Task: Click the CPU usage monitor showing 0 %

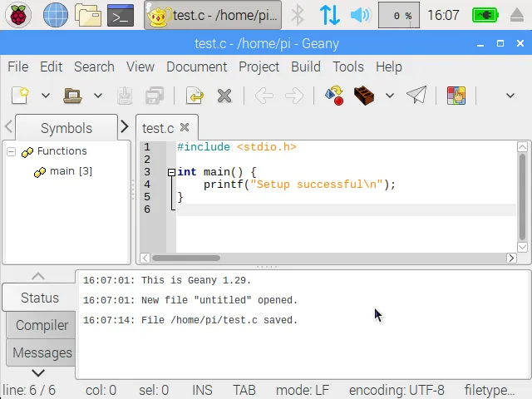Action: pos(399,15)
